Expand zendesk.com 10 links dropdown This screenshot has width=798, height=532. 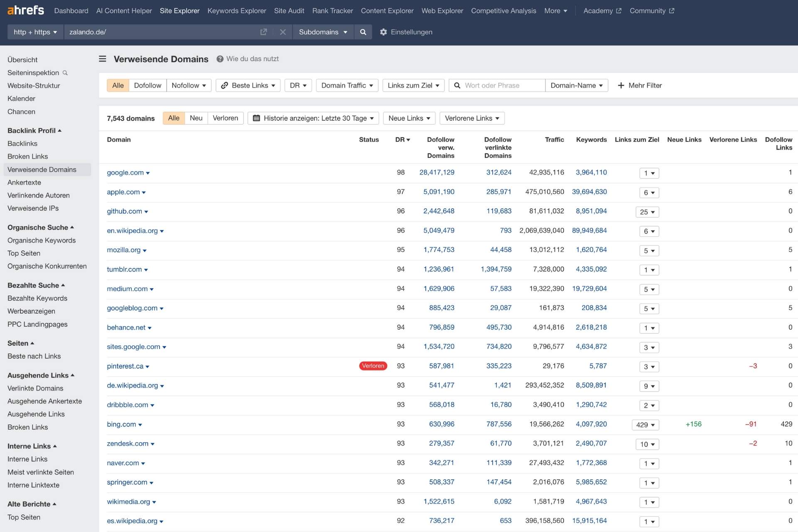coord(647,444)
